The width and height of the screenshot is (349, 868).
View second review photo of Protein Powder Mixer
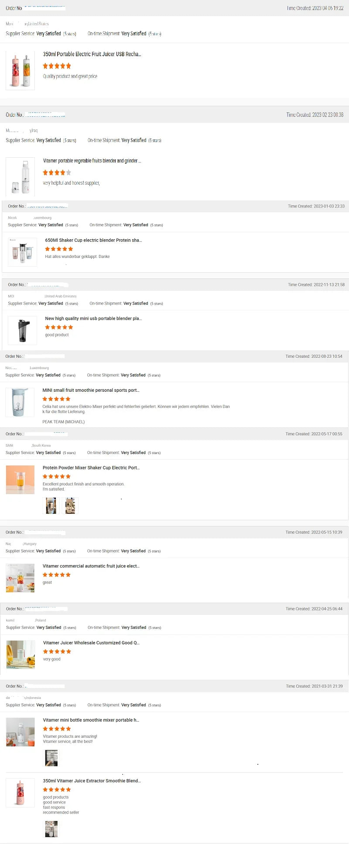click(70, 505)
